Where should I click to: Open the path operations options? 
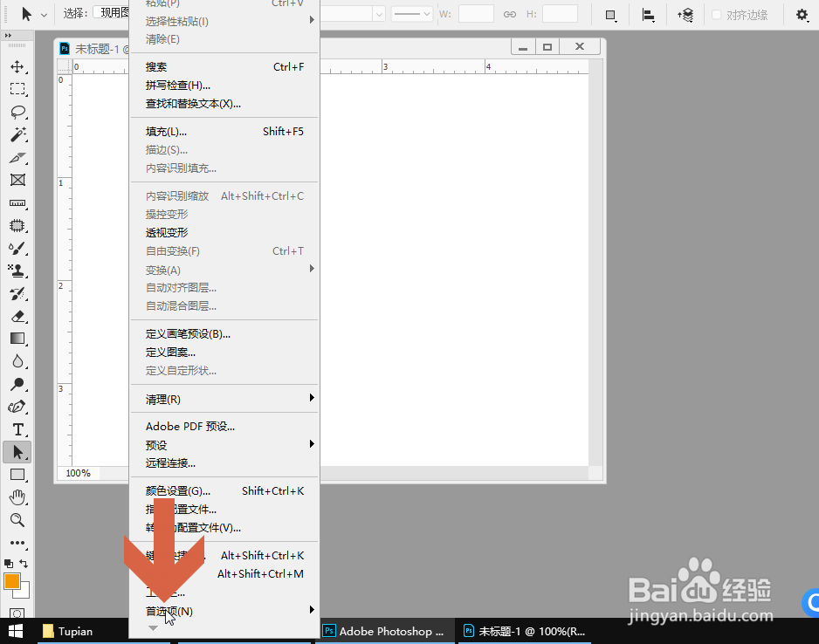point(610,15)
